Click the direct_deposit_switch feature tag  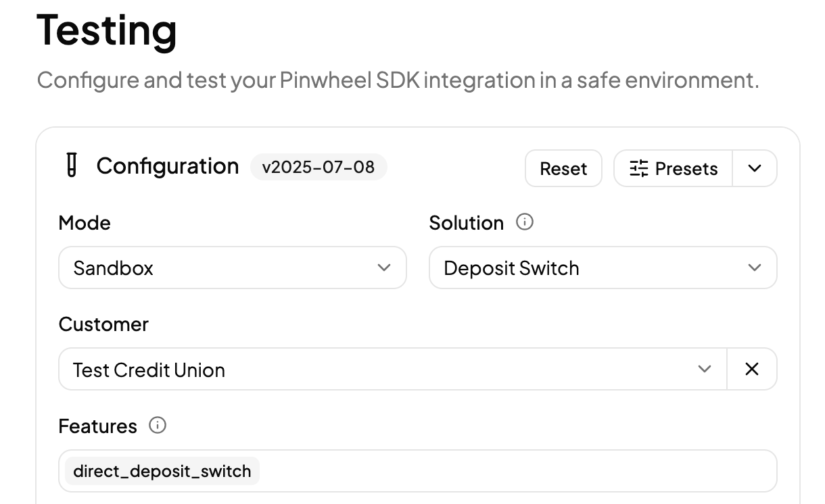[162, 471]
